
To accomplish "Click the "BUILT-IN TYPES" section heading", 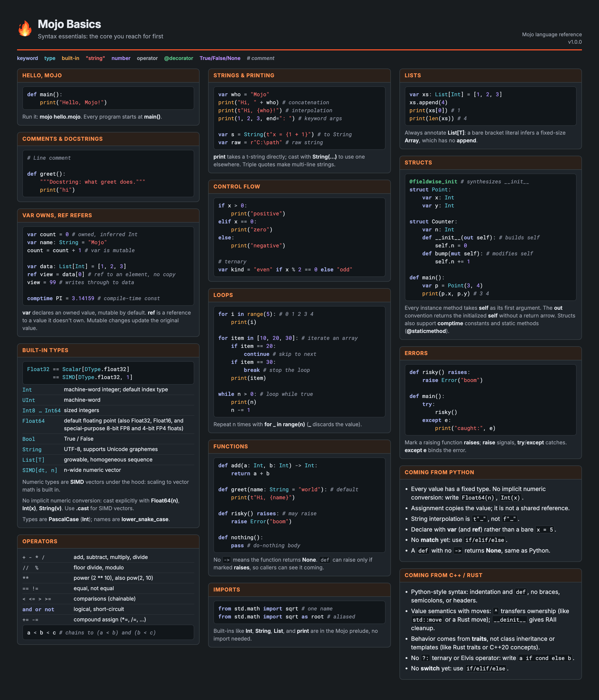I will point(45,350).
